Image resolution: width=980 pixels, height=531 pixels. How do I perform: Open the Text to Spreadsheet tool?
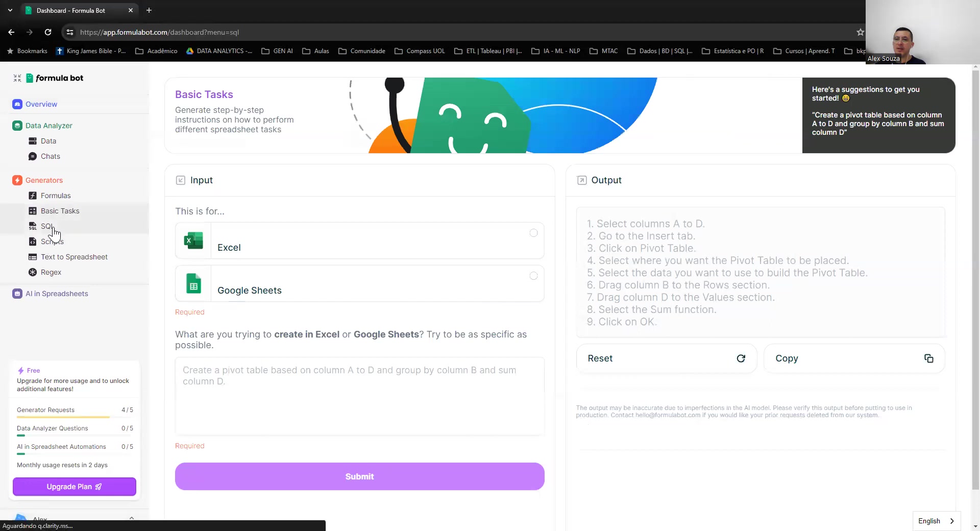pyautogui.click(x=73, y=257)
